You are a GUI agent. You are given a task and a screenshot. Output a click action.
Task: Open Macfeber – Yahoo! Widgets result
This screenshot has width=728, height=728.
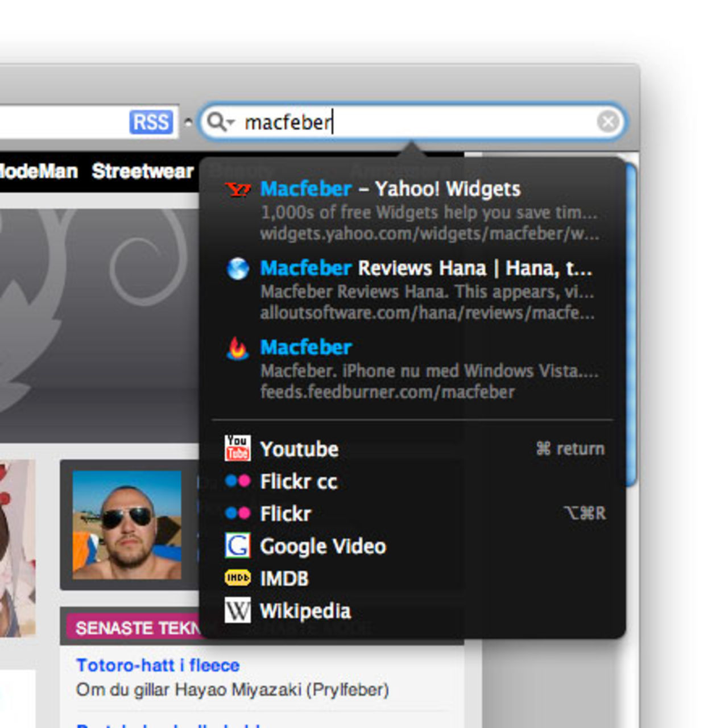390,189
